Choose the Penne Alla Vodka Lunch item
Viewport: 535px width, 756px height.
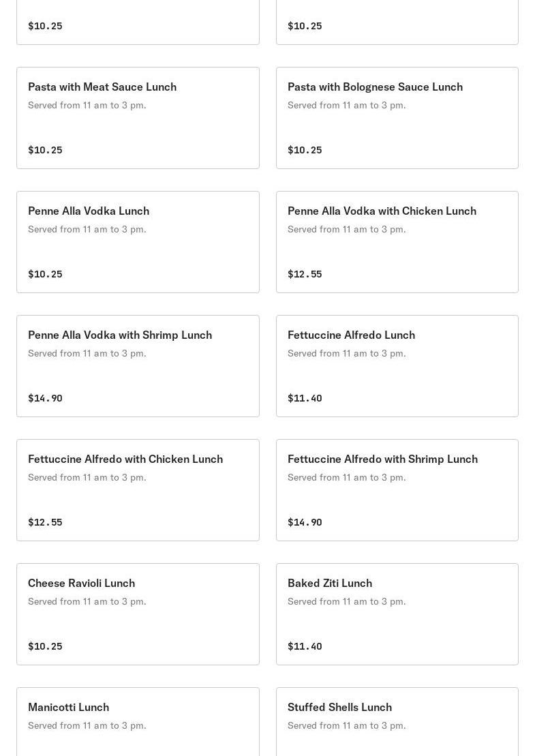click(89, 211)
